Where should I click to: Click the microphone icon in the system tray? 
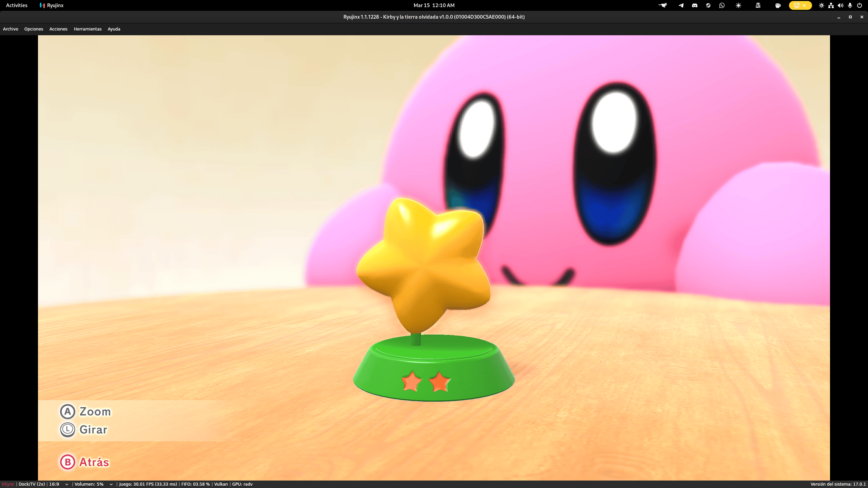tap(850, 5)
